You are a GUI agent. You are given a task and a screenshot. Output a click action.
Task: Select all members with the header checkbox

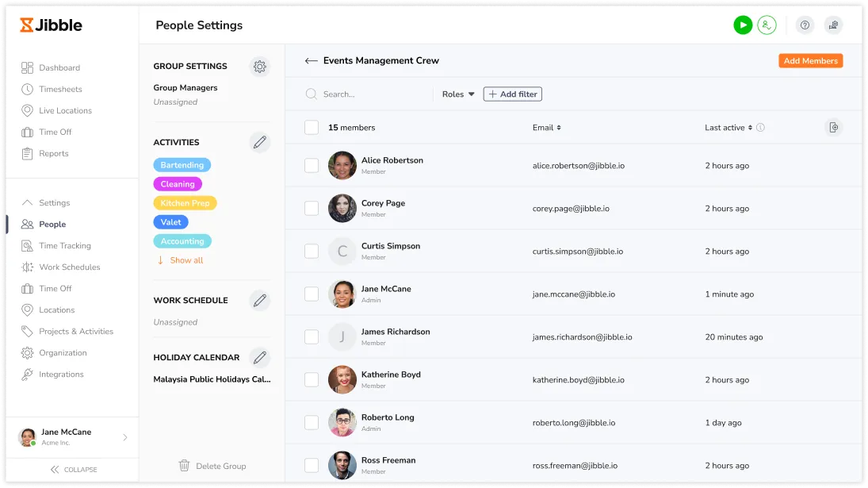tap(312, 128)
